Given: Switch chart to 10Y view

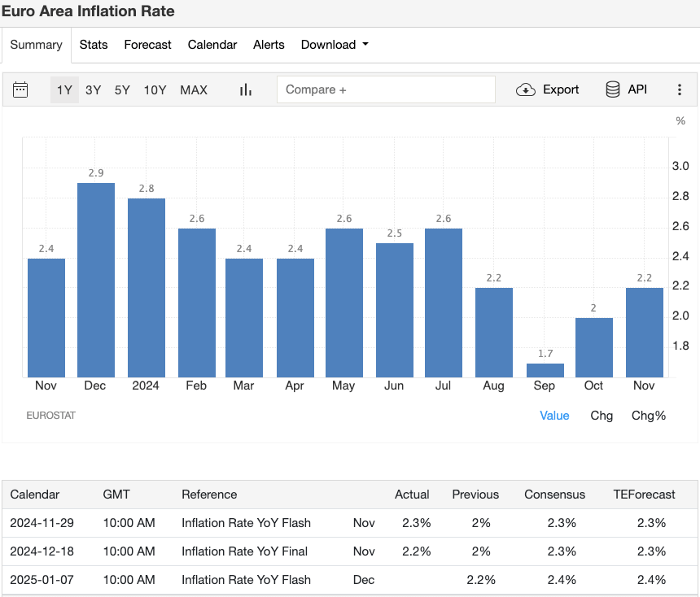Looking at the screenshot, I should (155, 89).
